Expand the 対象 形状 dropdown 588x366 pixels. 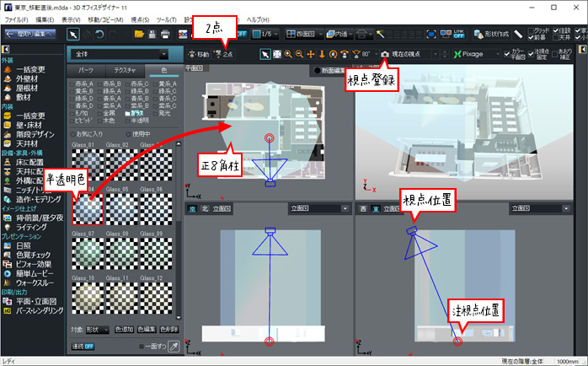pyautogui.click(x=96, y=329)
